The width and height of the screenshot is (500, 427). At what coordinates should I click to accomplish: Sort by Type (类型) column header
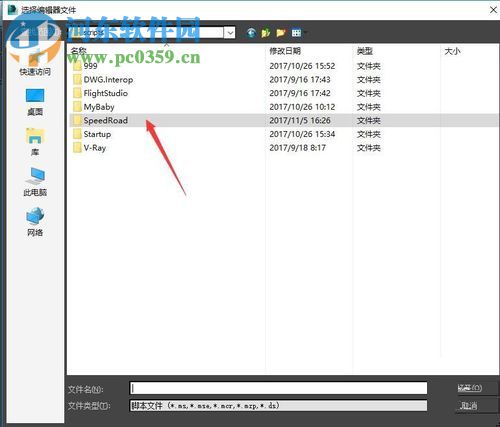[x=365, y=51]
